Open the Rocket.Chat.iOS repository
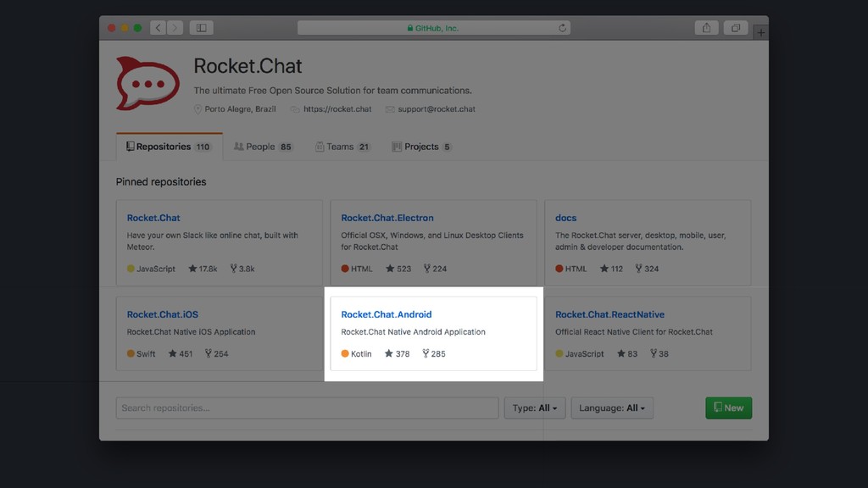This screenshot has height=488, width=868. coord(162,314)
